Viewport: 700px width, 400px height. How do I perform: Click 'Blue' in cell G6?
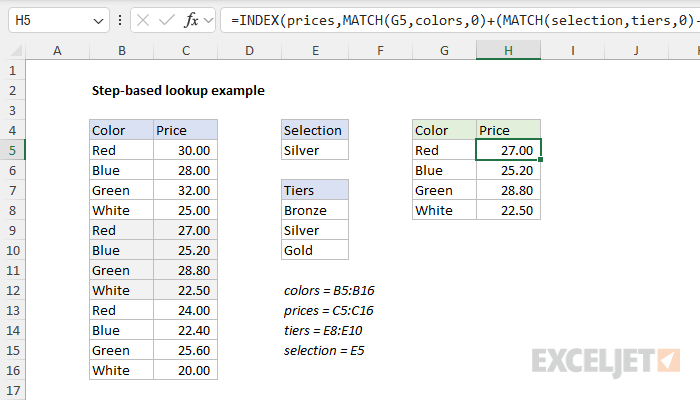pos(444,171)
